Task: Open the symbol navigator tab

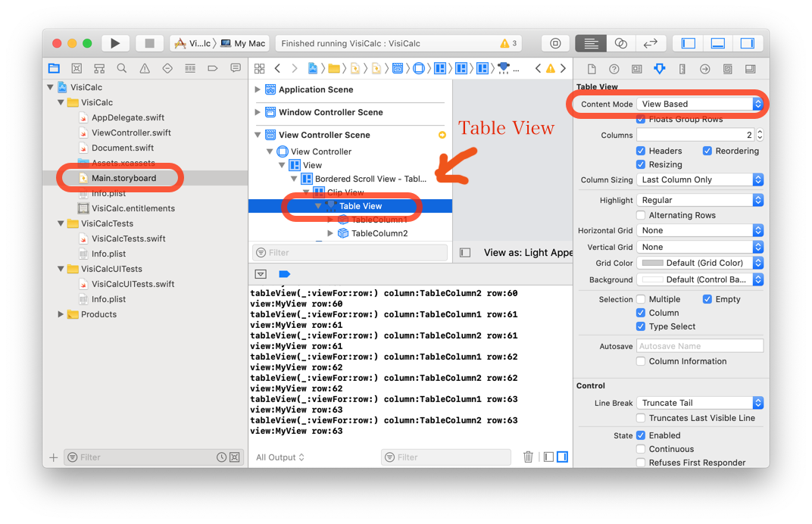Action: pyautogui.click(x=99, y=68)
